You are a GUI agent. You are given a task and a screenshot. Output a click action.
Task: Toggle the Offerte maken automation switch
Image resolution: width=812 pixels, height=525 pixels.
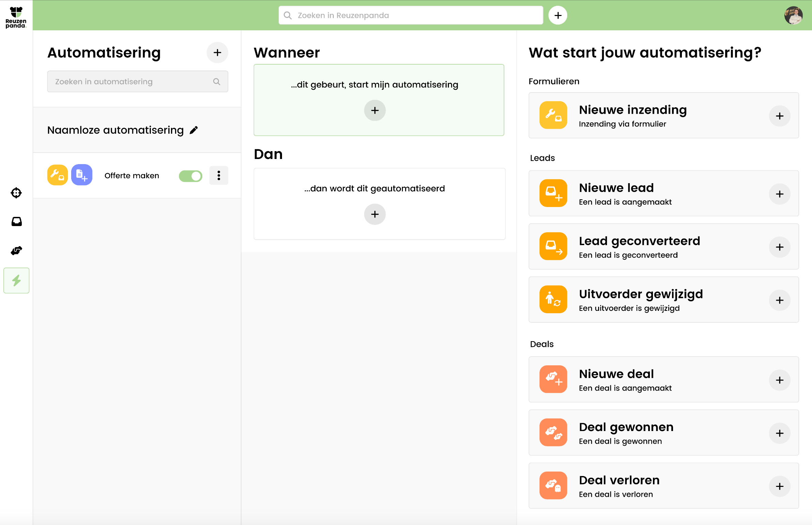(190, 176)
